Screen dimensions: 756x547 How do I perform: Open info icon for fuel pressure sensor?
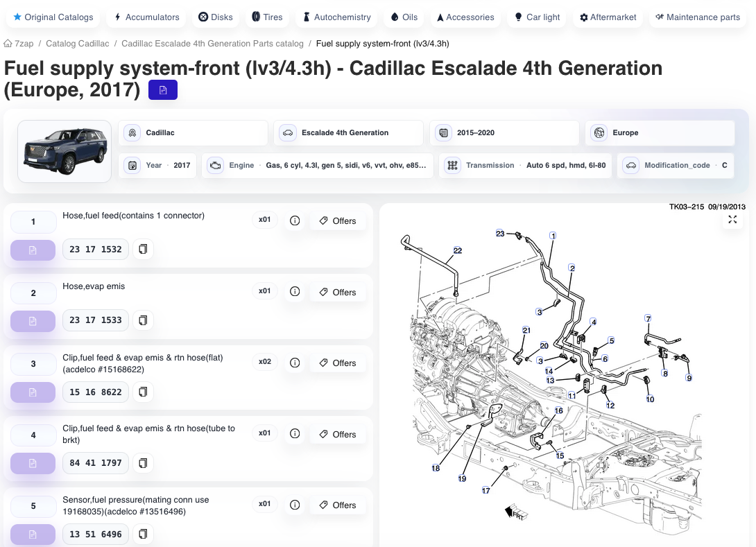click(x=295, y=505)
